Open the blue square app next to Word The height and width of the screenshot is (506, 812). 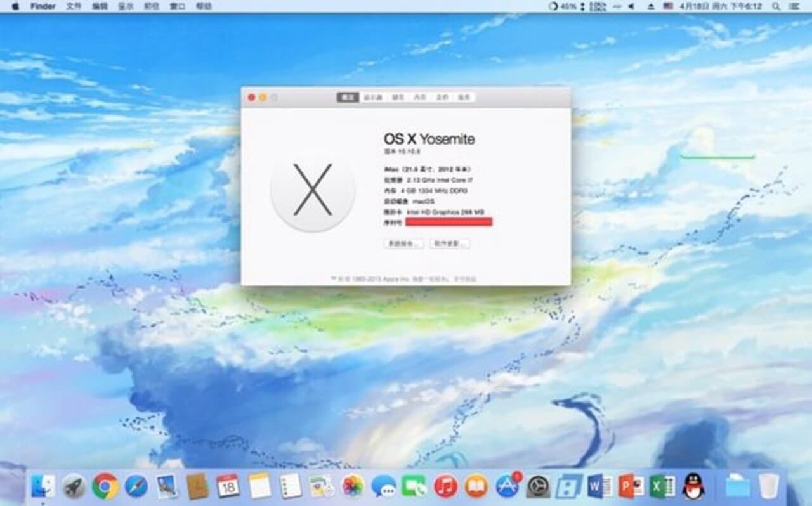coord(569,486)
